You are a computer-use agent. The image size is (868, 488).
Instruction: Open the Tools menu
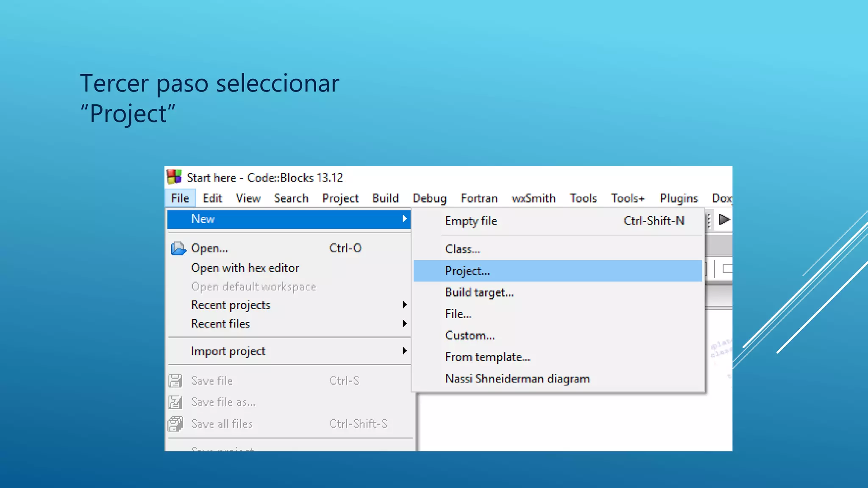pos(583,198)
